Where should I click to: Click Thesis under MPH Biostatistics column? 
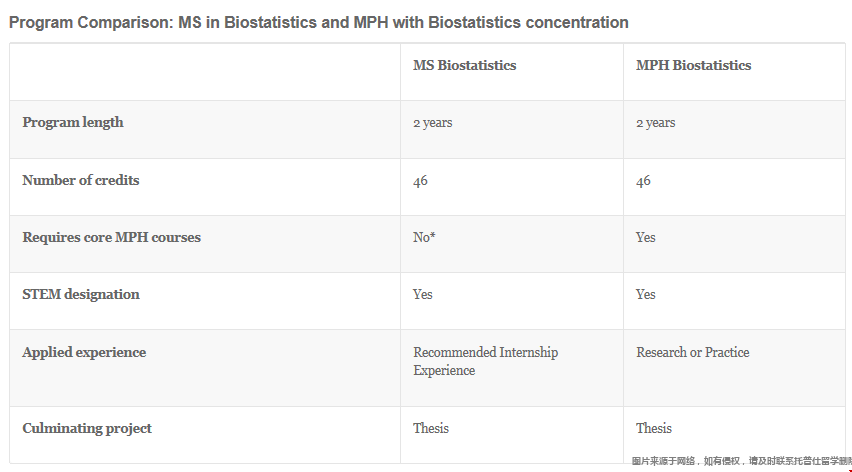(654, 429)
